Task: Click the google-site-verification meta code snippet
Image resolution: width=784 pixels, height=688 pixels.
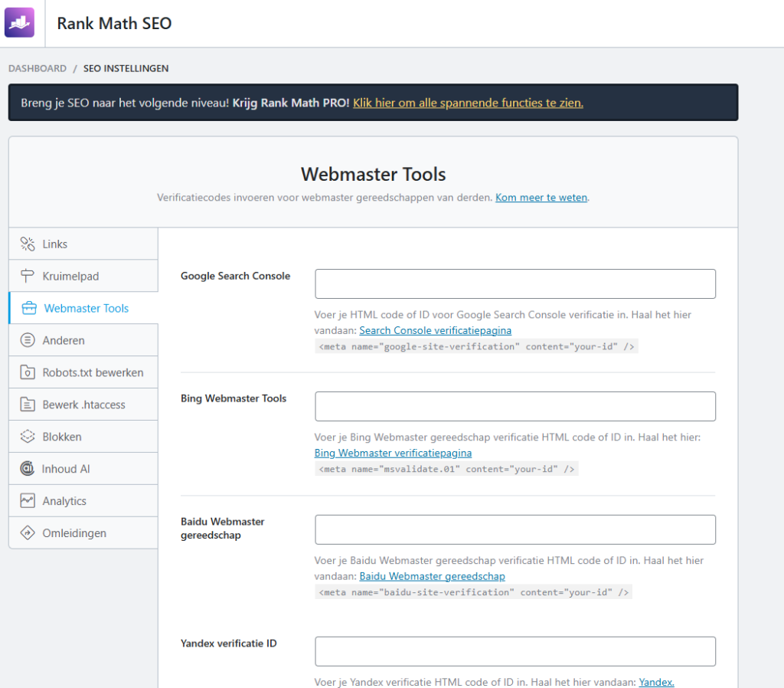Action: point(476,346)
